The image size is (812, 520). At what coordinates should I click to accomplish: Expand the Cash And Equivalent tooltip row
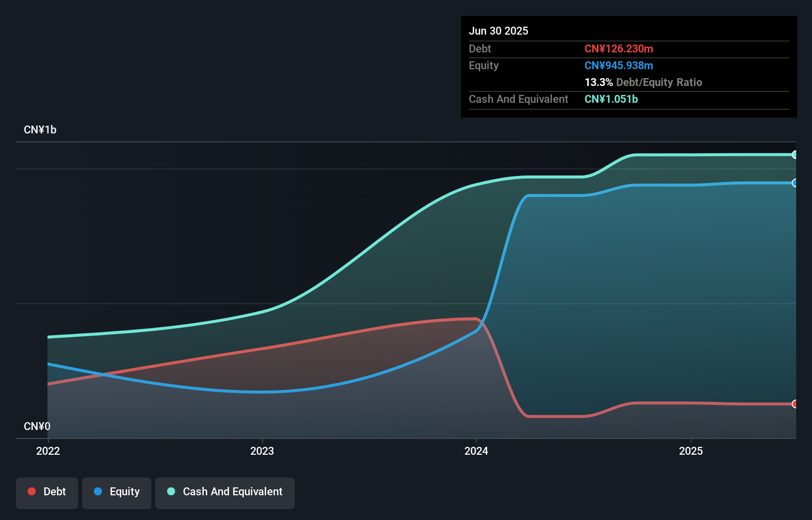tap(518, 99)
